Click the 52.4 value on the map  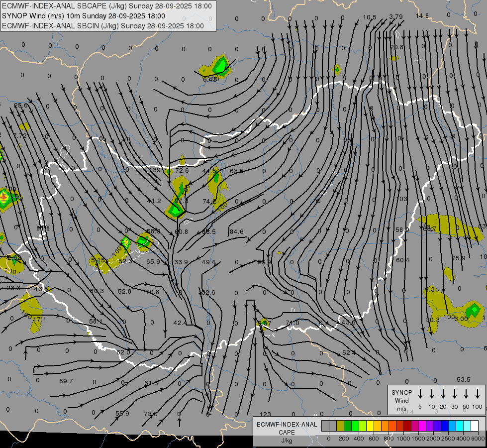pos(349,353)
